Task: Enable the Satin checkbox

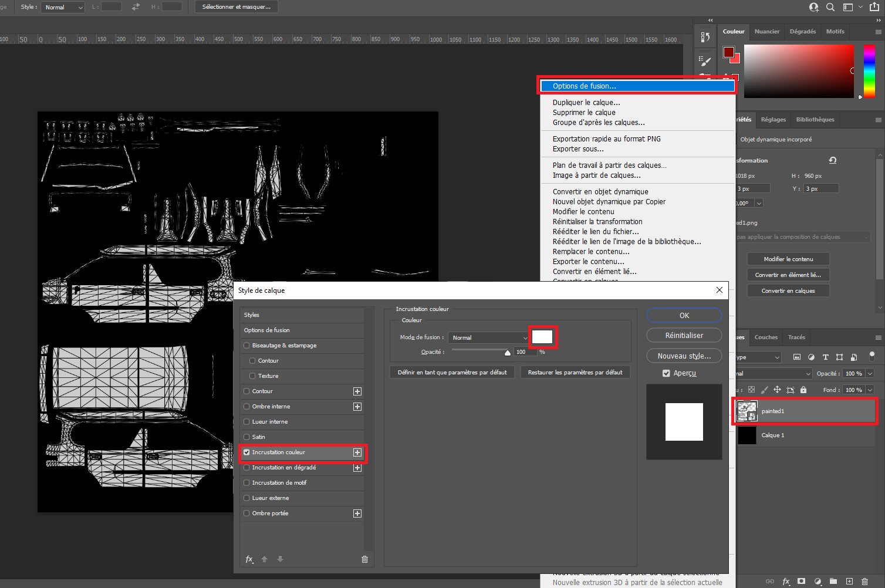Action: 246,437
